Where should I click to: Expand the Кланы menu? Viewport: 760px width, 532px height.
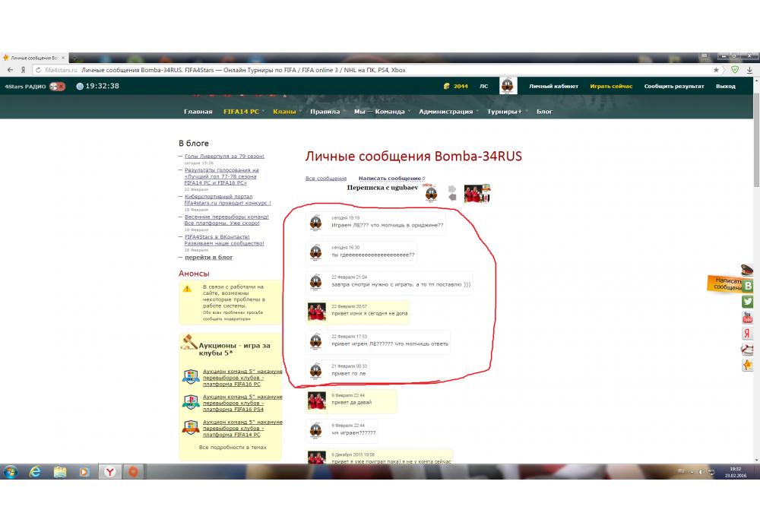pos(286,112)
